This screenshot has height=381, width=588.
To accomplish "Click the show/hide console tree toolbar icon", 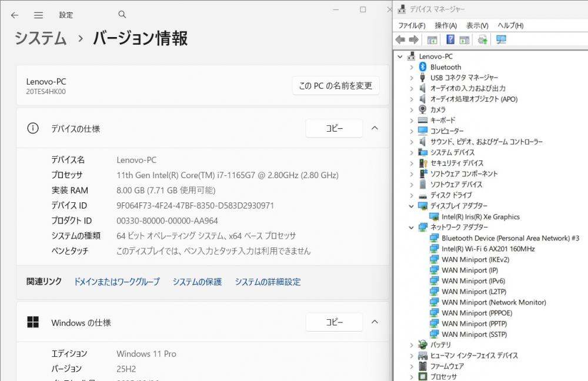I will pyautogui.click(x=432, y=39).
